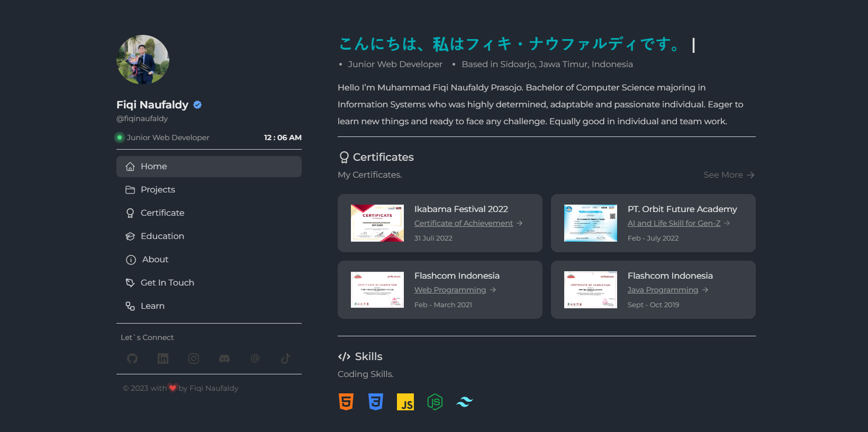Screen dimensions: 868x432
Task: Click the code brackets icon beside Skills
Action: tap(344, 357)
